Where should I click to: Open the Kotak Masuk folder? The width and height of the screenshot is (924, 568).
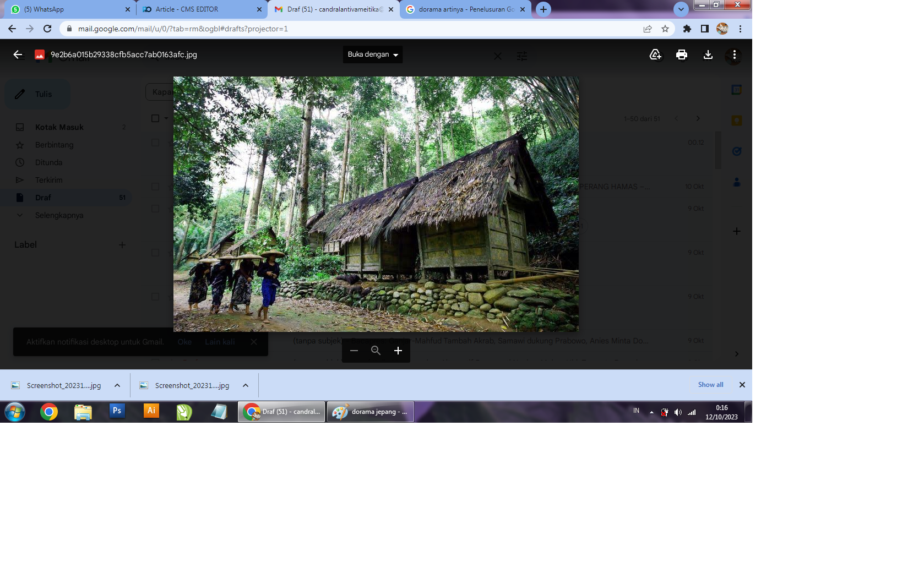click(66, 127)
